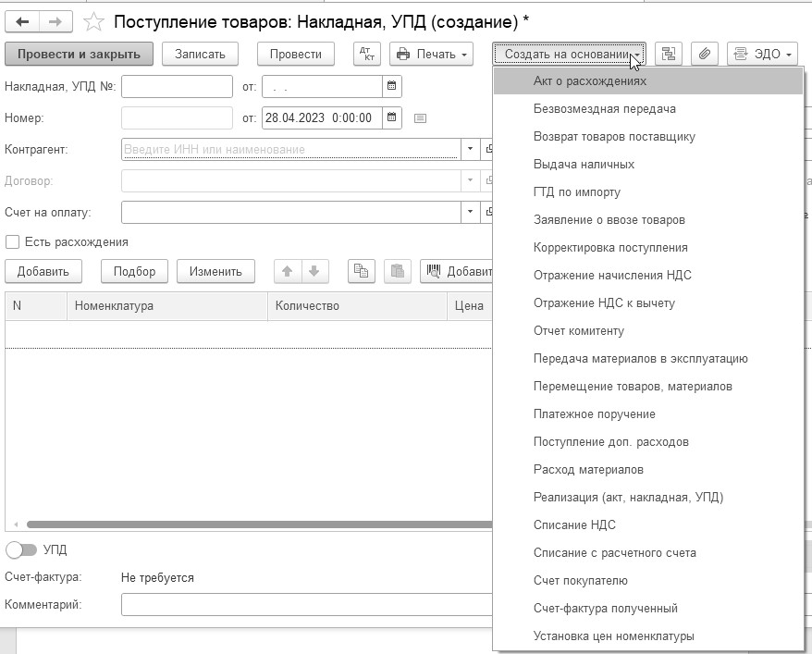812x654 pixels.
Task: Open the Создать на основании dropdown
Action: tap(569, 54)
